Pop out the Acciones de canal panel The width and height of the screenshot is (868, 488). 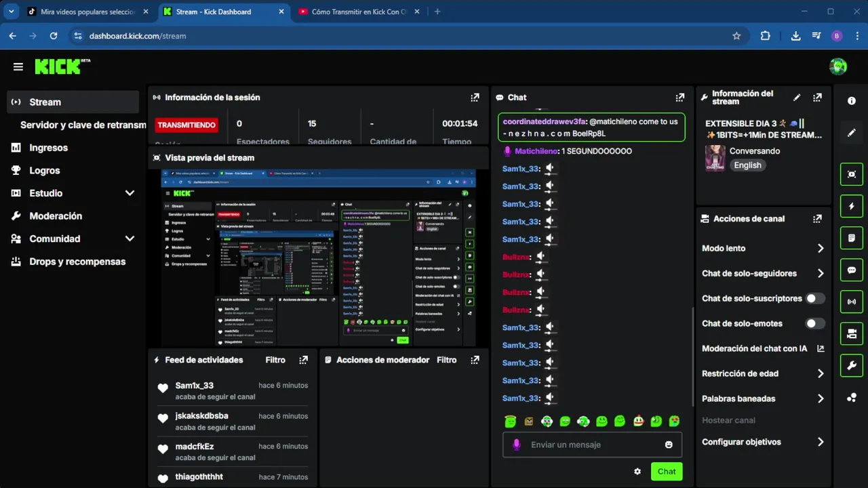pyautogui.click(x=817, y=219)
